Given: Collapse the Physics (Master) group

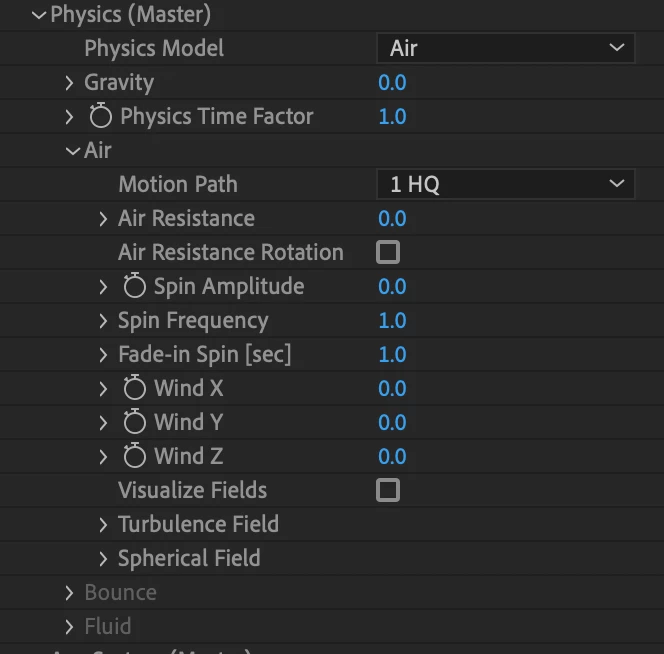Looking at the screenshot, I should pyautogui.click(x=39, y=15).
